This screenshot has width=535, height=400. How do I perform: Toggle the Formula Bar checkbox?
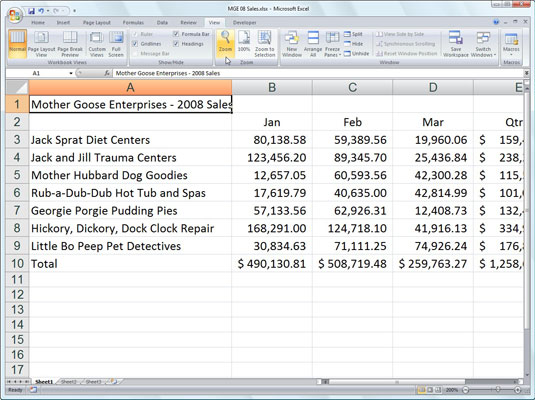coord(176,34)
